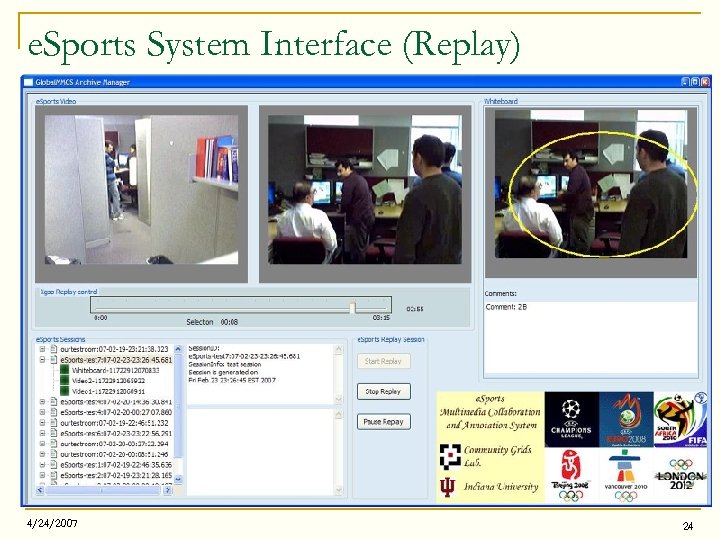The height and width of the screenshot is (540, 720).
Task: Expand the eSports-test2 23:21:28.165 node
Action: [x=42, y=475]
